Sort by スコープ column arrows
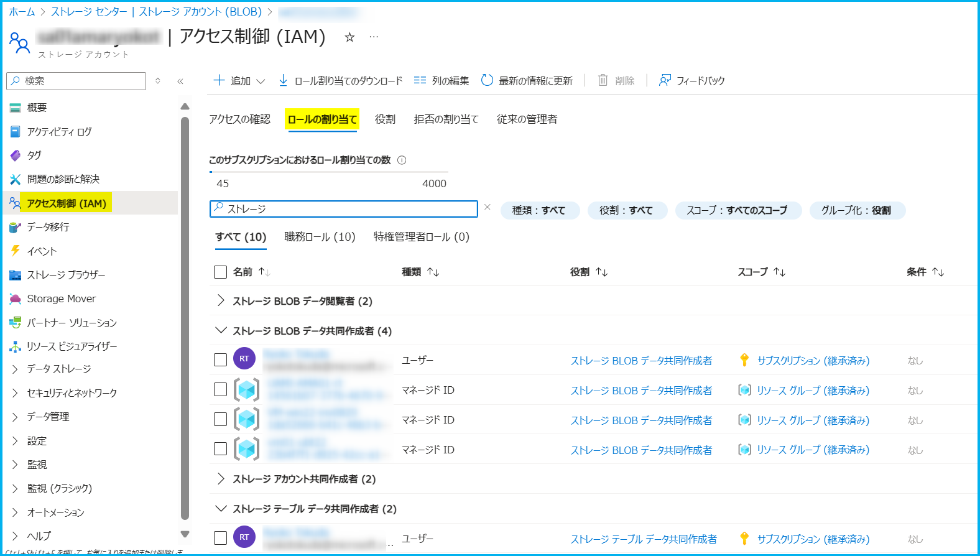 click(x=780, y=272)
